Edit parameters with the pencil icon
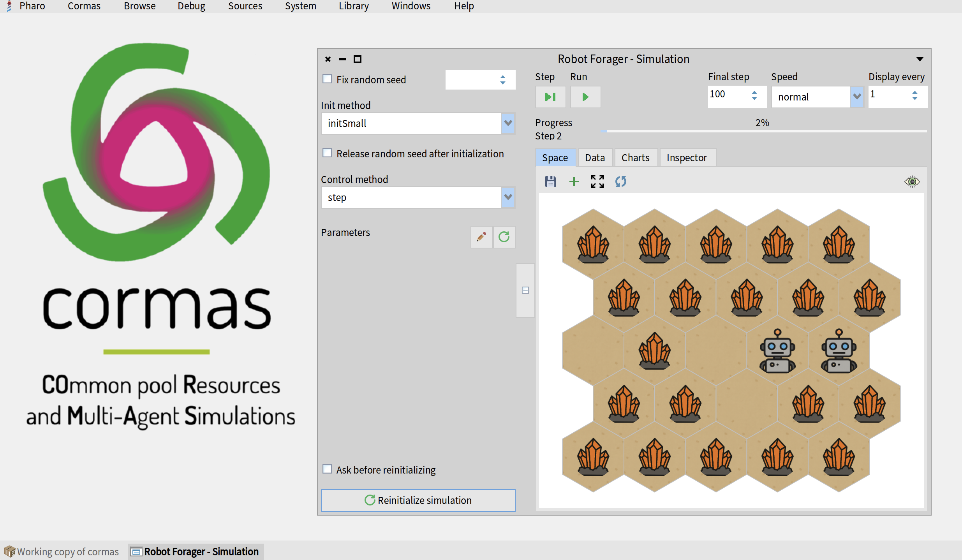 click(x=481, y=237)
